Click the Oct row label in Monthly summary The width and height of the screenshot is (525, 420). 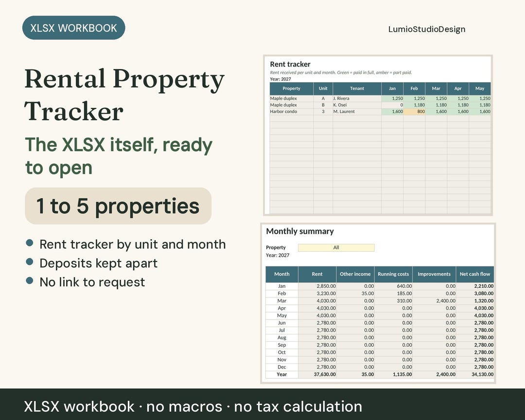pos(281,352)
